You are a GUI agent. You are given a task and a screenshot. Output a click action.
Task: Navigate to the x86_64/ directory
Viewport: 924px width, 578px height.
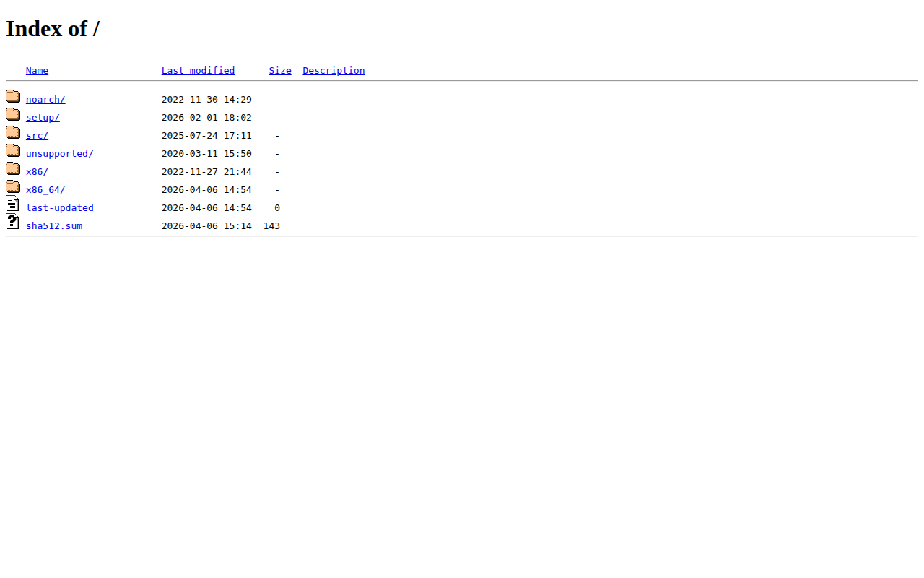pyautogui.click(x=45, y=190)
